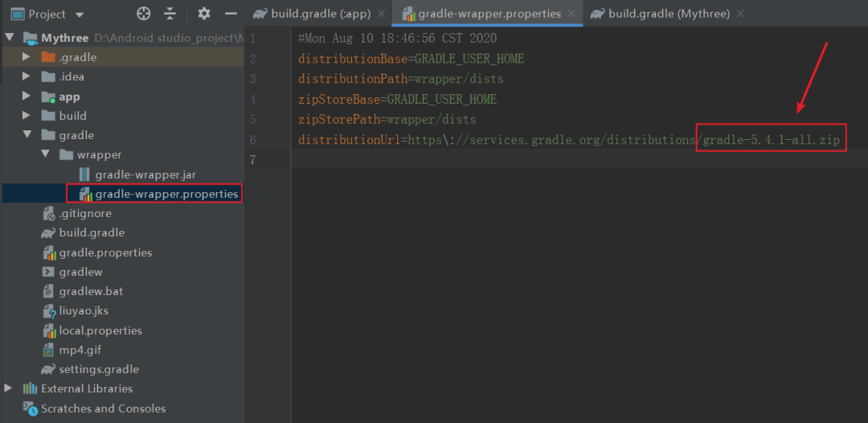This screenshot has height=423, width=868.
Task: Open Project panel settings gear
Action: click(204, 14)
